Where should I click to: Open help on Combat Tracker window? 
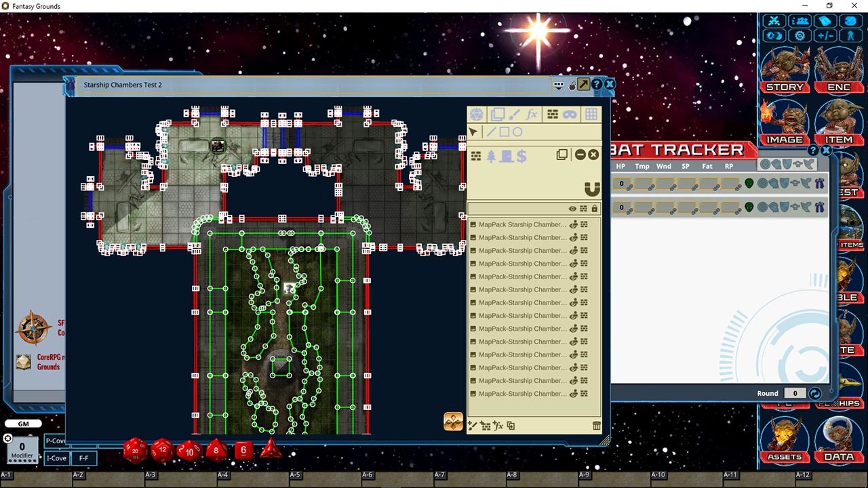814,150
